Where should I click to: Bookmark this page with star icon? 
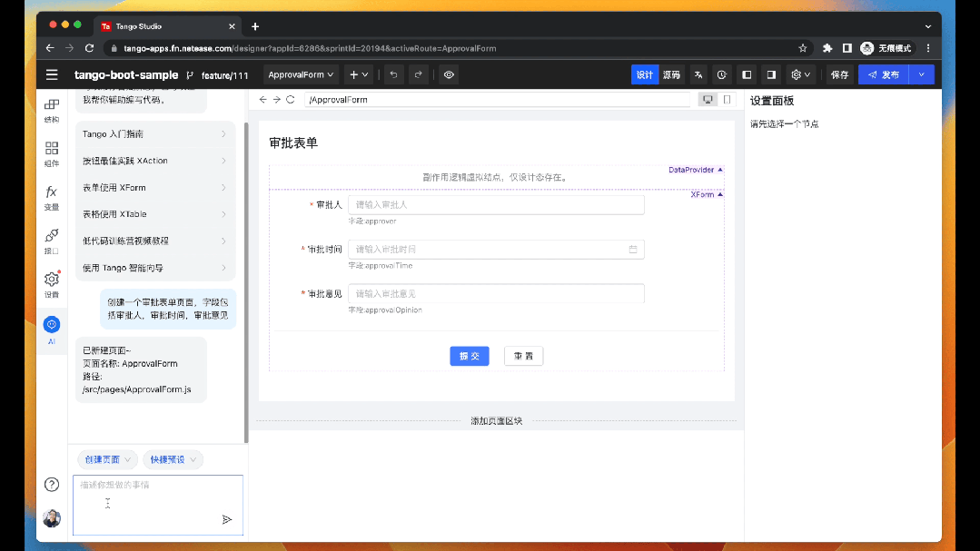[803, 48]
